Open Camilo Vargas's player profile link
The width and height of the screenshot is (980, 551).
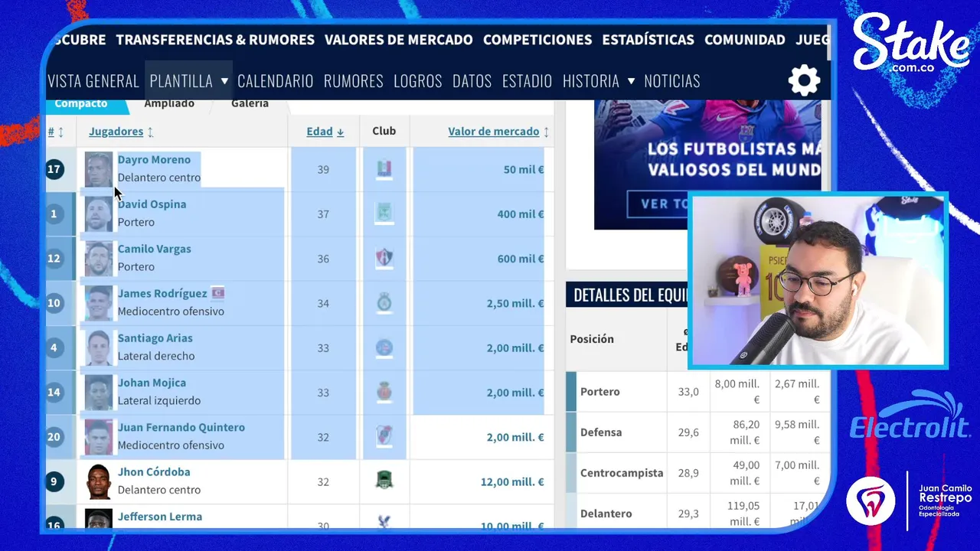[x=155, y=249]
